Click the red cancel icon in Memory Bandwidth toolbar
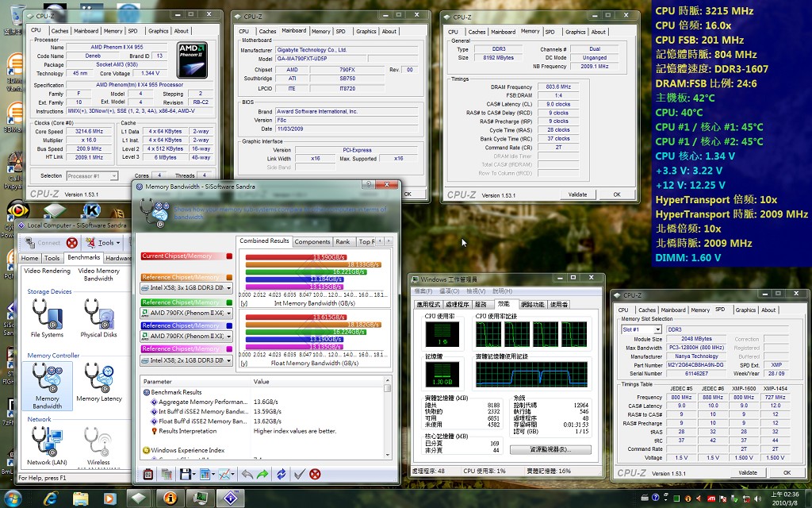The height and width of the screenshot is (508, 812). click(315, 474)
